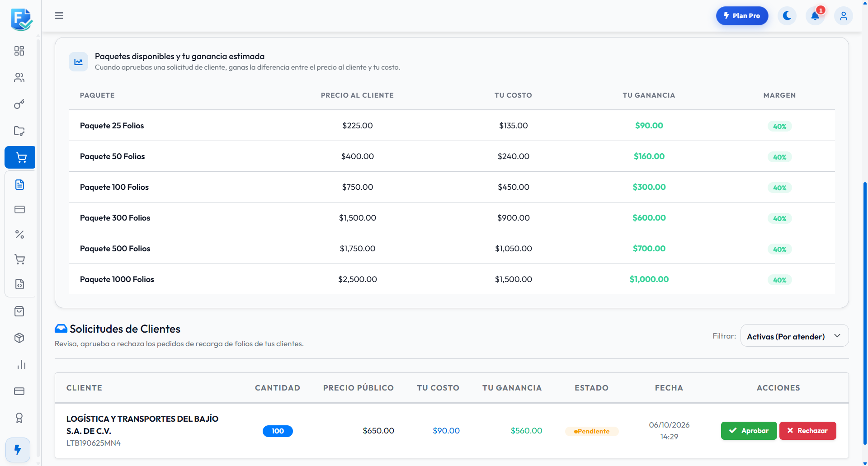Approve the Logística y Transportes request

click(x=749, y=431)
